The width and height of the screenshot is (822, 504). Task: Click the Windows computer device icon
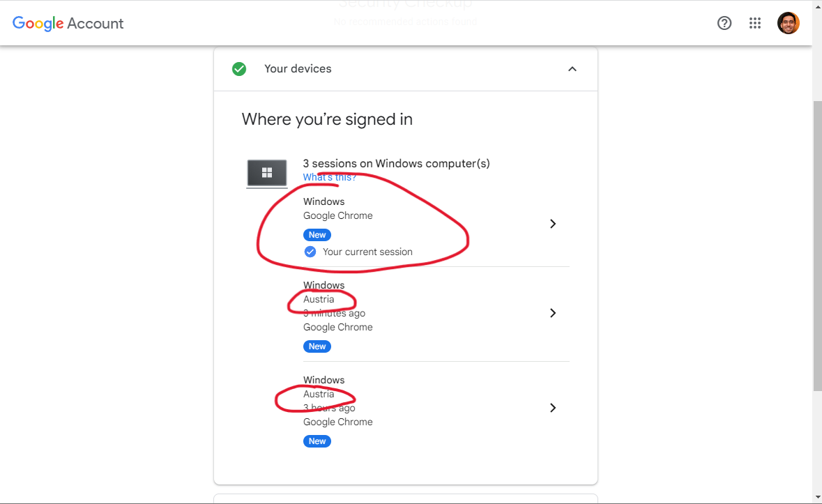pyautogui.click(x=267, y=174)
